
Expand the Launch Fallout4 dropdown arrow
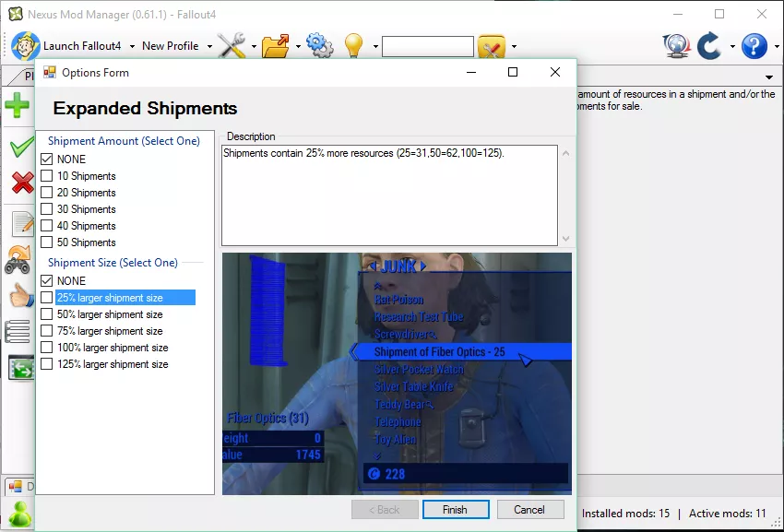(132, 46)
